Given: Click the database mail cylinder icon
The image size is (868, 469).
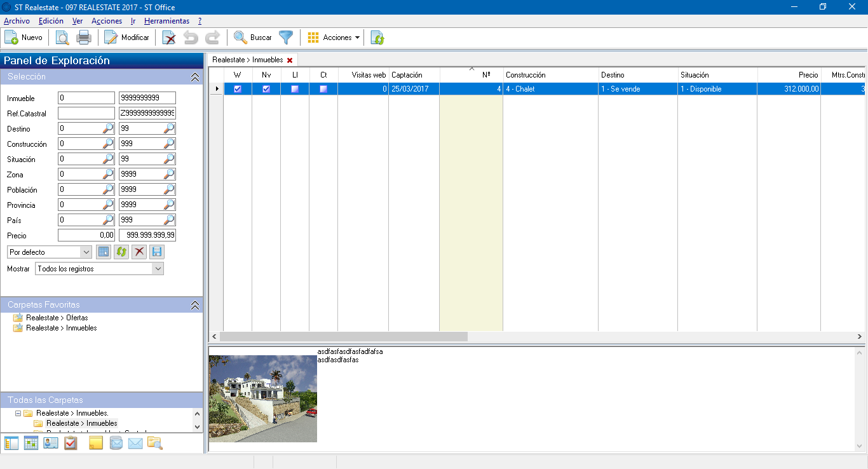Looking at the screenshot, I should tap(116, 443).
